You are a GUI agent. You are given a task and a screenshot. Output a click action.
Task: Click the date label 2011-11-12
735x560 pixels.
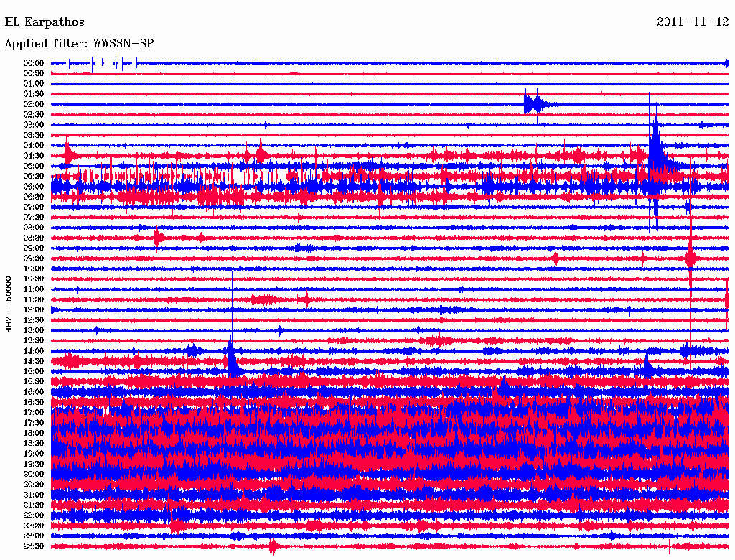click(693, 22)
